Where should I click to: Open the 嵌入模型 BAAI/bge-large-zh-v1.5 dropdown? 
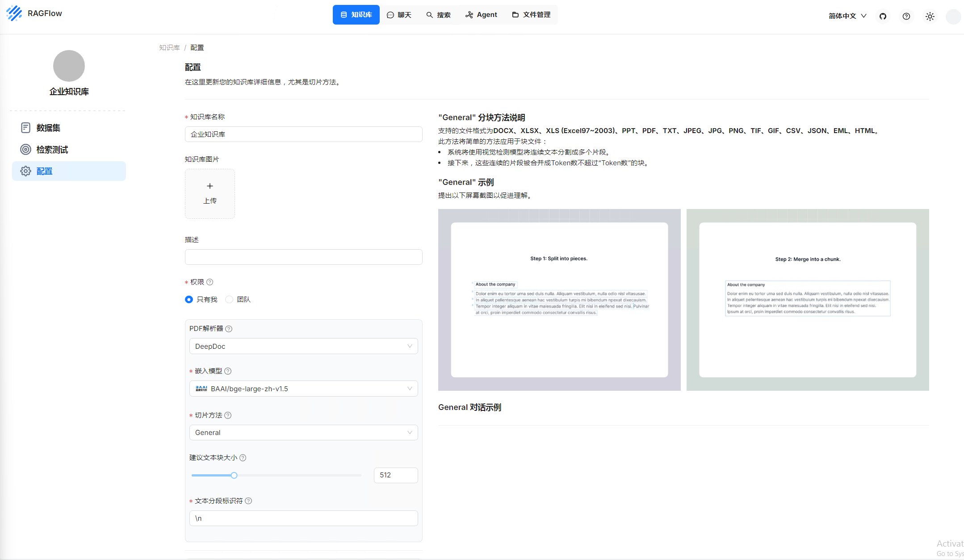pos(304,389)
